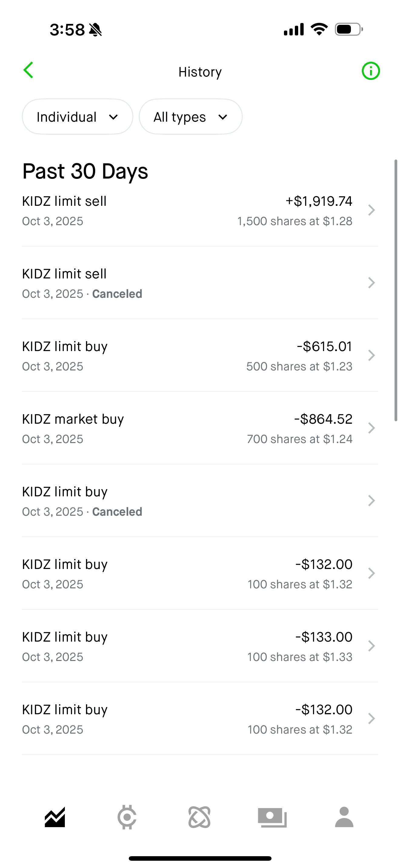Open chevron for the canceled limit sell

coord(371,283)
